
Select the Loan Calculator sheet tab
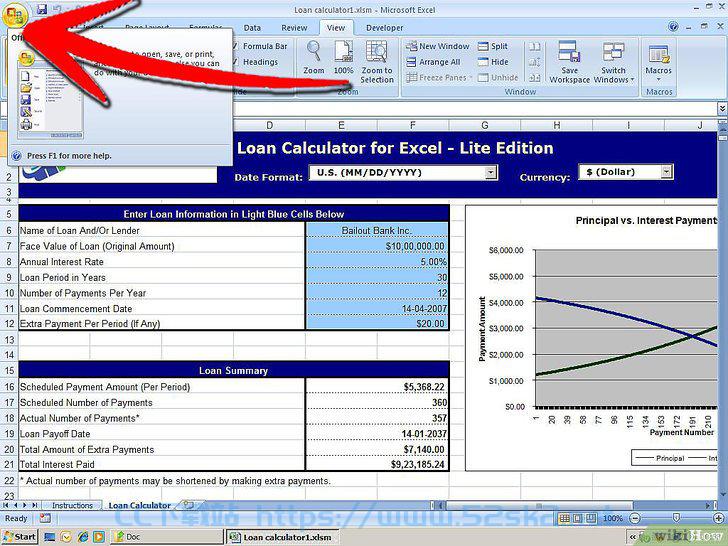click(140, 505)
